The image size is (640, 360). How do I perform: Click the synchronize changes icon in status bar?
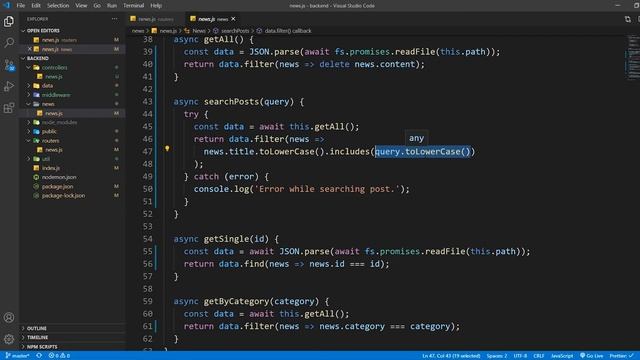[39, 356]
